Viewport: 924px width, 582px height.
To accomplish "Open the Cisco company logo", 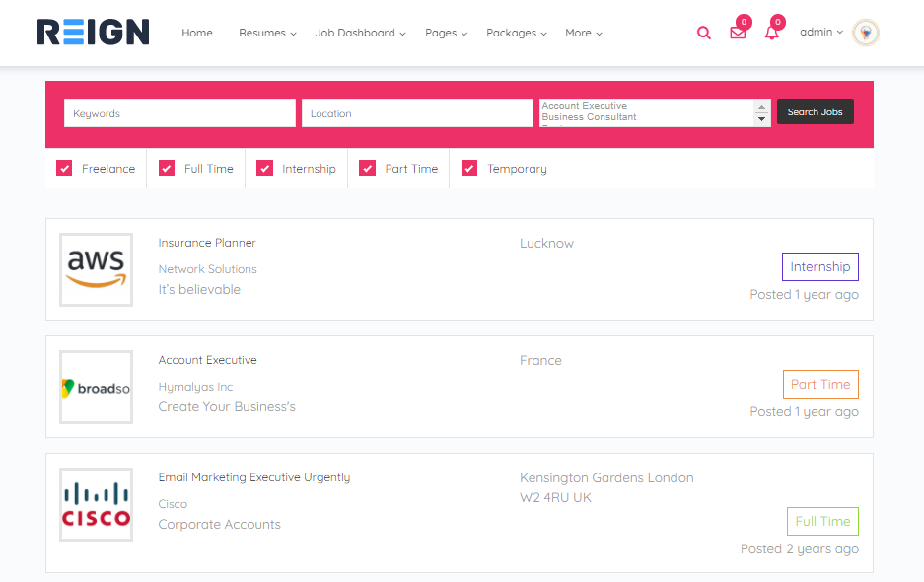I will pos(96,504).
